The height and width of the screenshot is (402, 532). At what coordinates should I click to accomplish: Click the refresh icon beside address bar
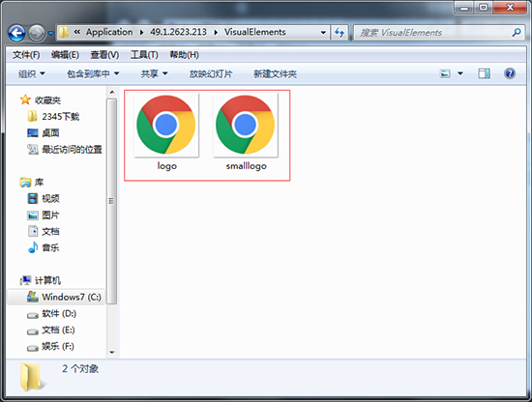click(x=340, y=33)
